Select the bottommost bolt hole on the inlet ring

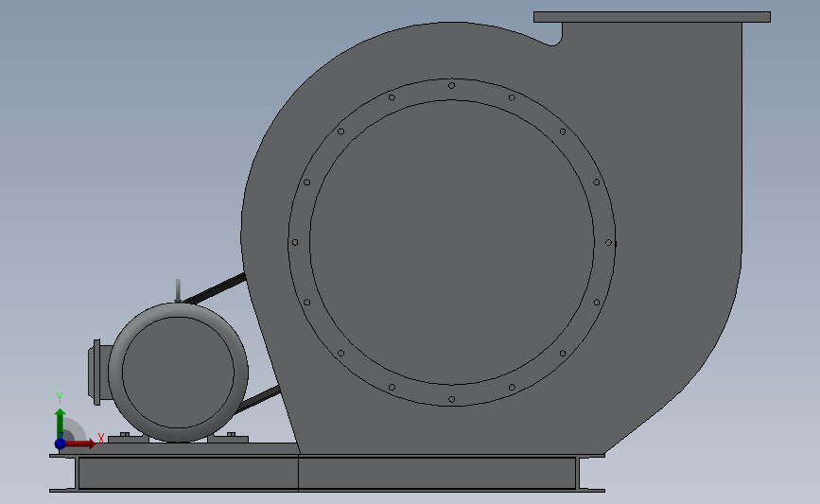pyautogui.click(x=452, y=399)
